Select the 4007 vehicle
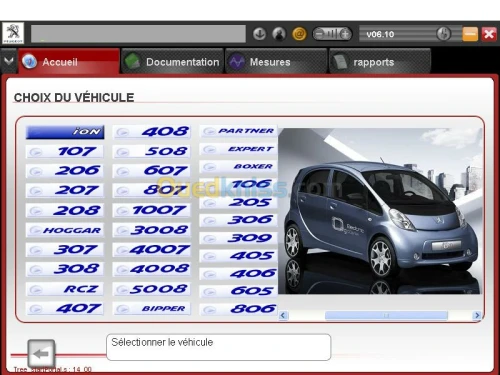 tap(152, 250)
